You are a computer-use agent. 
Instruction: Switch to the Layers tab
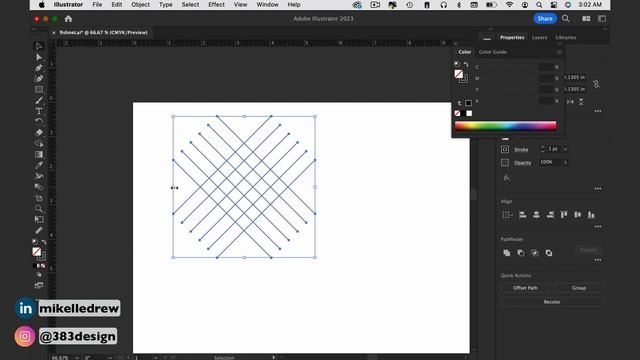tap(539, 38)
